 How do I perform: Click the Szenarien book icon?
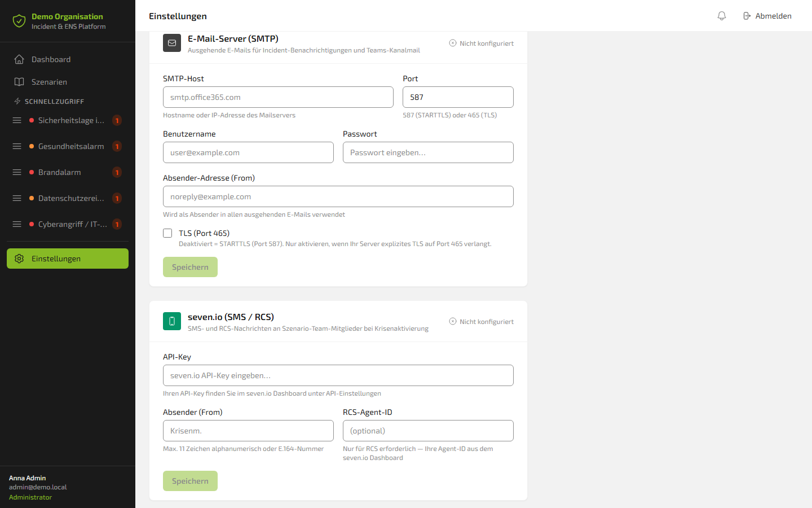pyautogui.click(x=19, y=82)
